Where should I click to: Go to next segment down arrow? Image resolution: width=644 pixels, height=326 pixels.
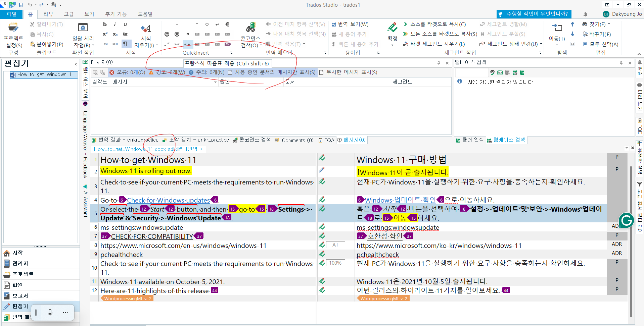pyautogui.click(x=572, y=34)
